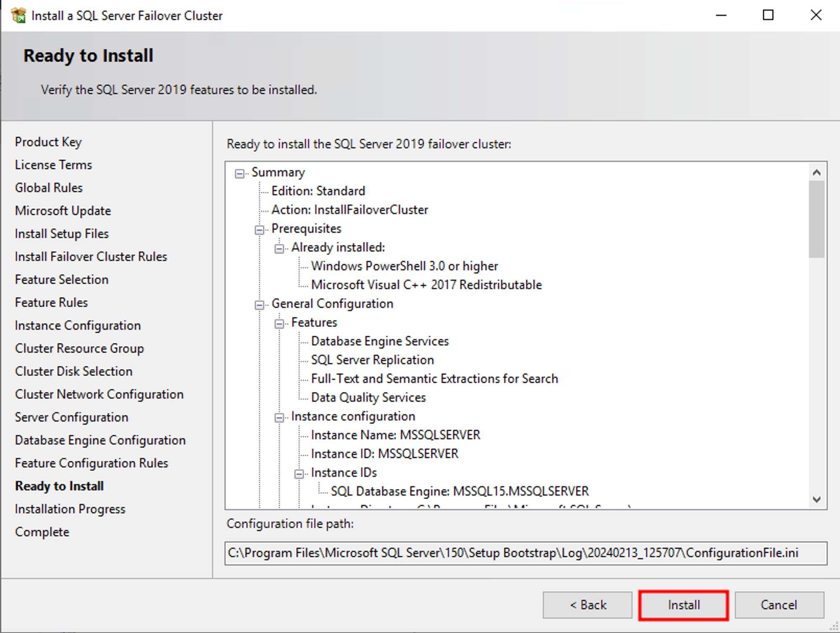This screenshot has width=840, height=633.
Task: Select the Data Quality Services item
Action: coord(368,398)
